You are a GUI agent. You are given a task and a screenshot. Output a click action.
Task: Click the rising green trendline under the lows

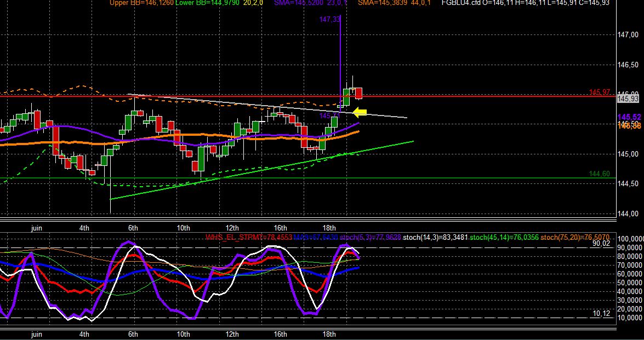(x=262, y=170)
